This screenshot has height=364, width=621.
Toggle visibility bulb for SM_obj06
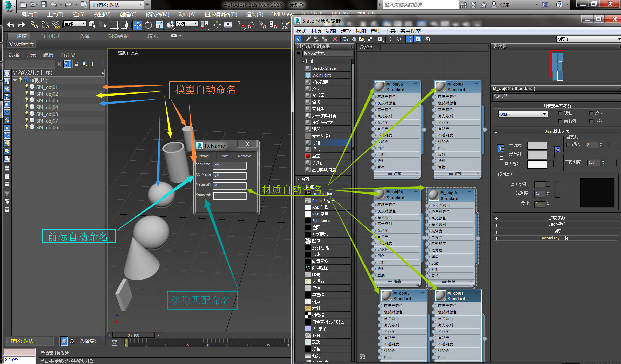(27, 127)
